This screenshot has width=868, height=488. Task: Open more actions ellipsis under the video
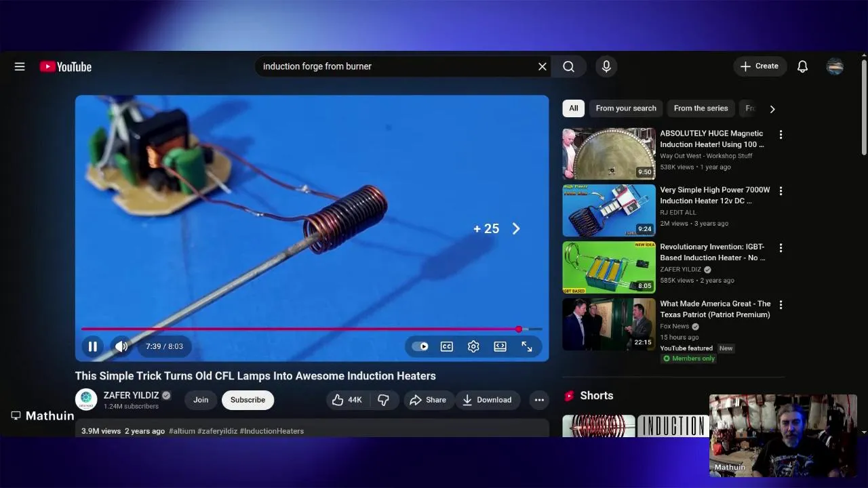539,400
